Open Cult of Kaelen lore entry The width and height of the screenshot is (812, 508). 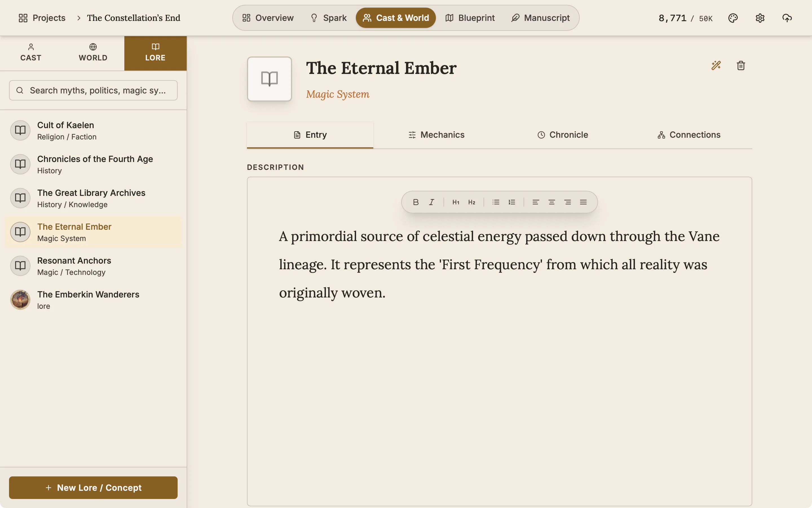(x=93, y=130)
